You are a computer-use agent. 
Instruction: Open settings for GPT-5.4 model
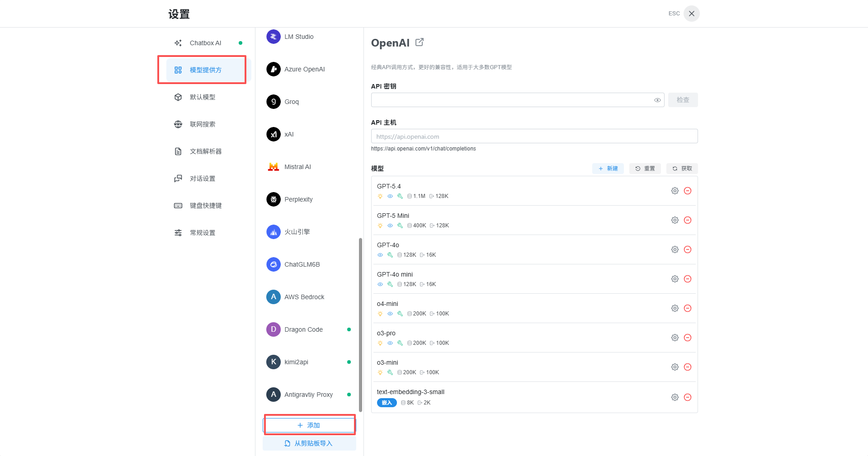(675, 191)
